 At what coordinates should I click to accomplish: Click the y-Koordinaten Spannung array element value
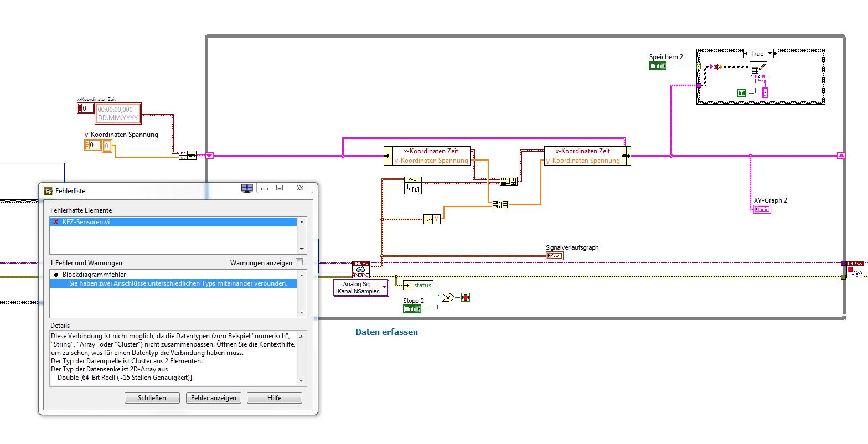click(107, 146)
